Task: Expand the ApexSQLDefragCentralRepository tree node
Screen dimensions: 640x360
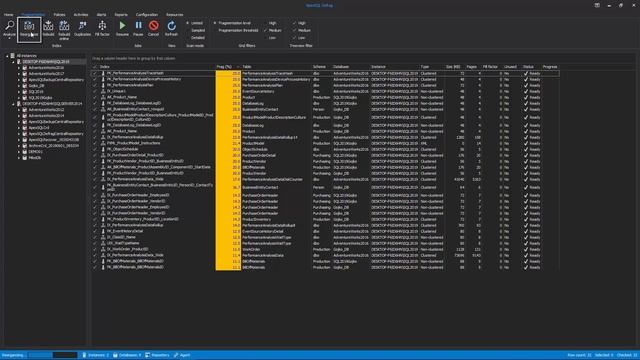Action: [x=19, y=133]
